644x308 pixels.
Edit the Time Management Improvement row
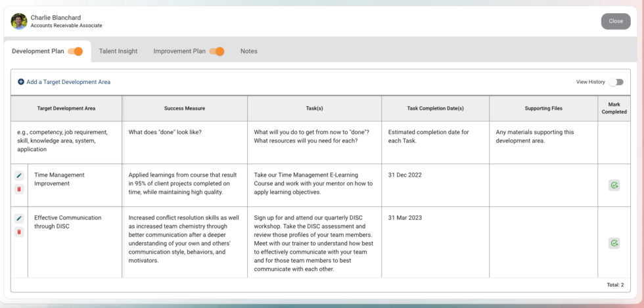coord(19,176)
